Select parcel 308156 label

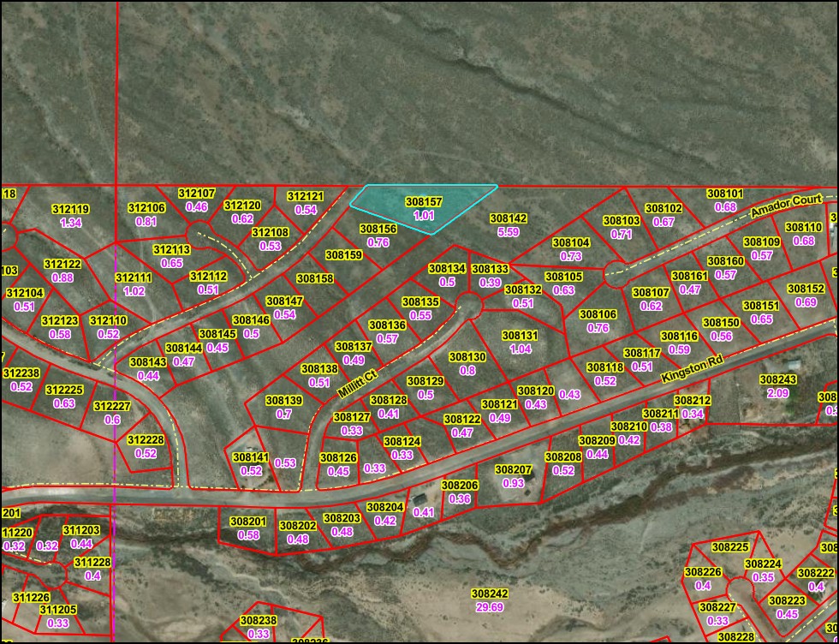pos(378,230)
